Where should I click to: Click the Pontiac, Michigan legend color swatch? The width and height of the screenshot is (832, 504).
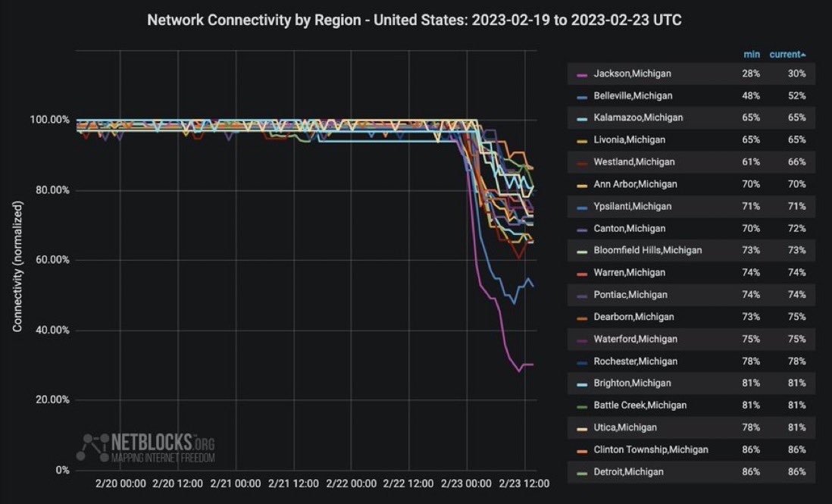point(582,296)
